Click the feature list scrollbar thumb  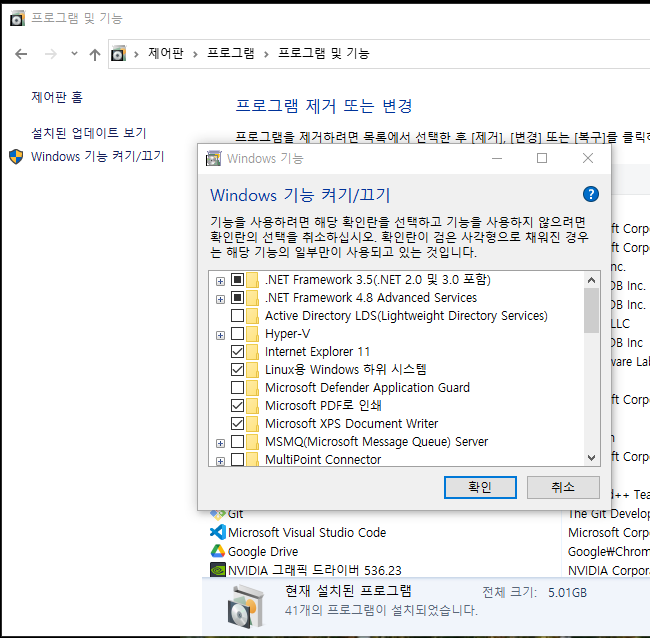point(592,311)
